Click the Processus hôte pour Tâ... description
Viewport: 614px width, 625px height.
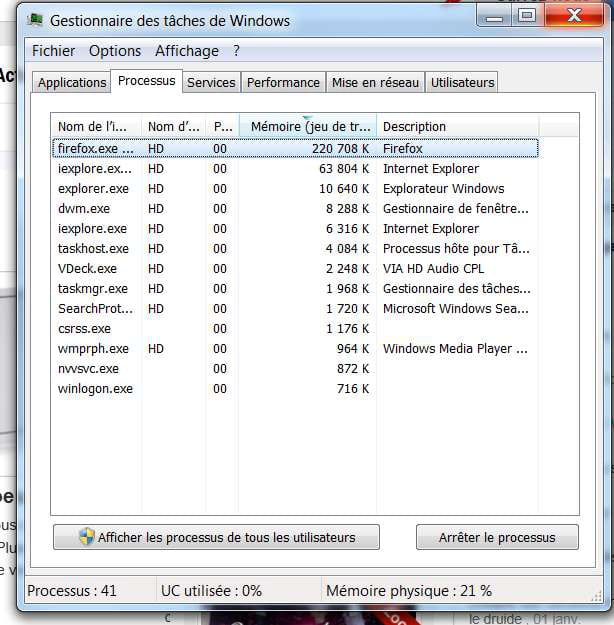pyautogui.click(x=456, y=249)
